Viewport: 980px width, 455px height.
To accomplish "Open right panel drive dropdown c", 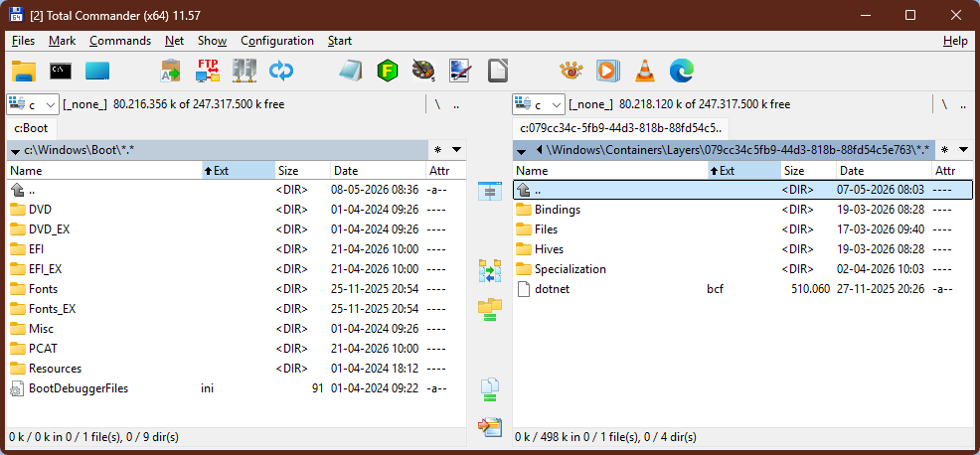I will click(539, 104).
